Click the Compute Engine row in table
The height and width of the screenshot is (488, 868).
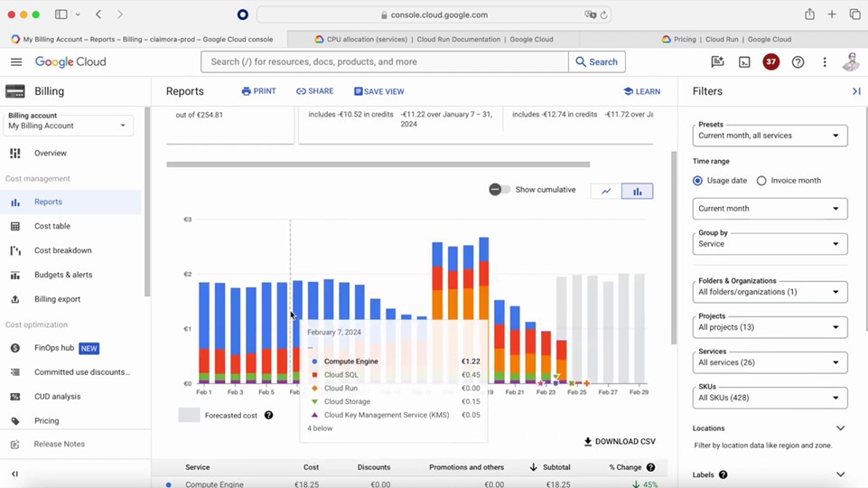410,483
